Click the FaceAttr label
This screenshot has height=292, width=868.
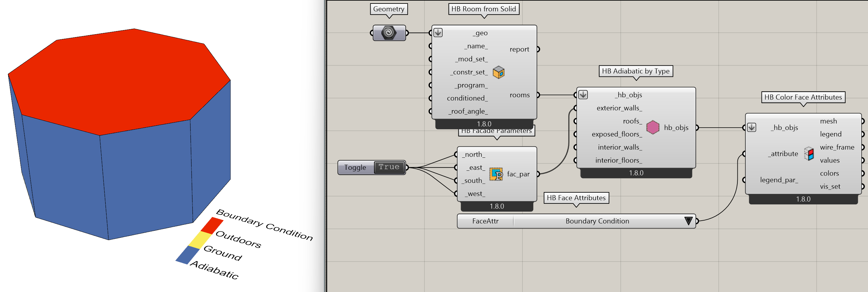(x=485, y=221)
